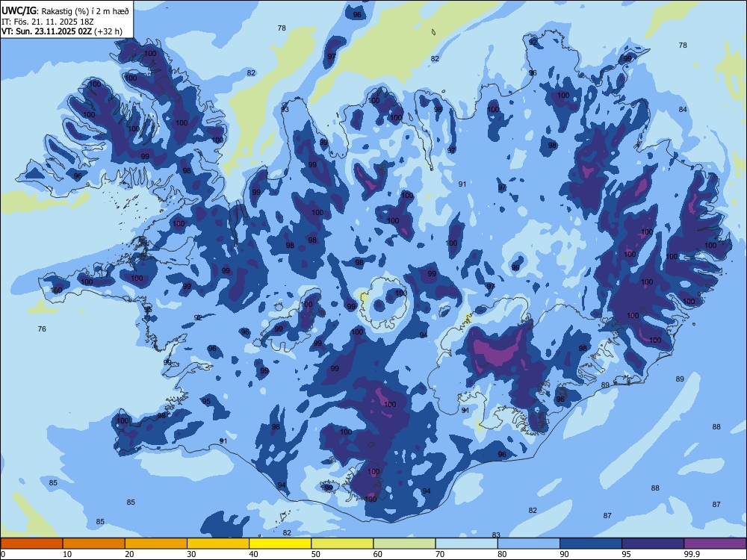Click the '99.9' legend scale label
747x560 pixels.
click(x=692, y=554)
